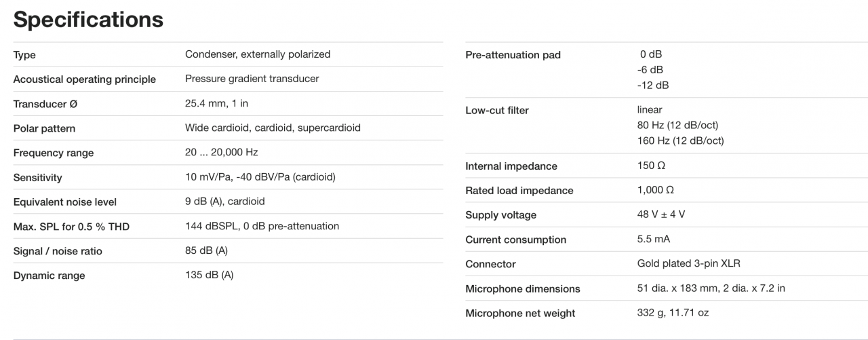
Task: Click the Equivalent noise level label
Action: [x=64, y=202]
